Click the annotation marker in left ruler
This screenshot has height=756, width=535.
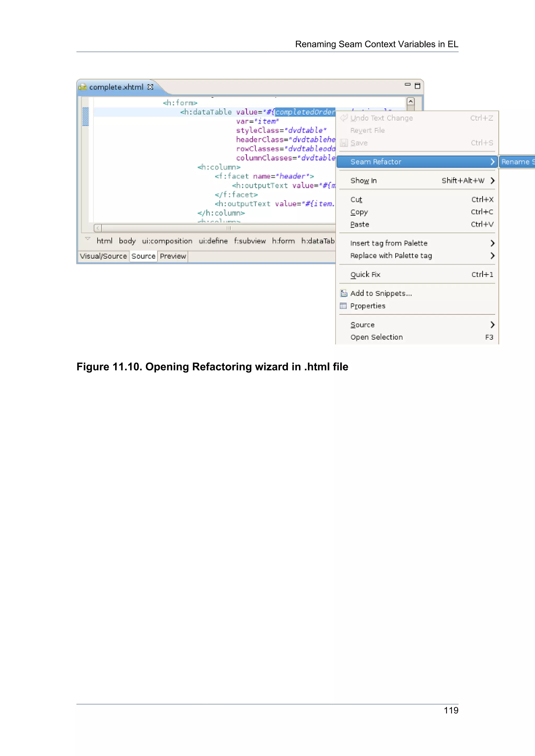[86, 116]
